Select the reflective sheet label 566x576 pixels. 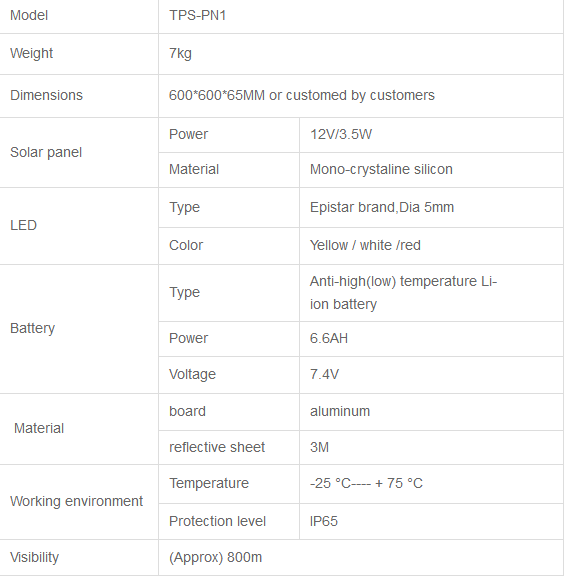point(217,447)
